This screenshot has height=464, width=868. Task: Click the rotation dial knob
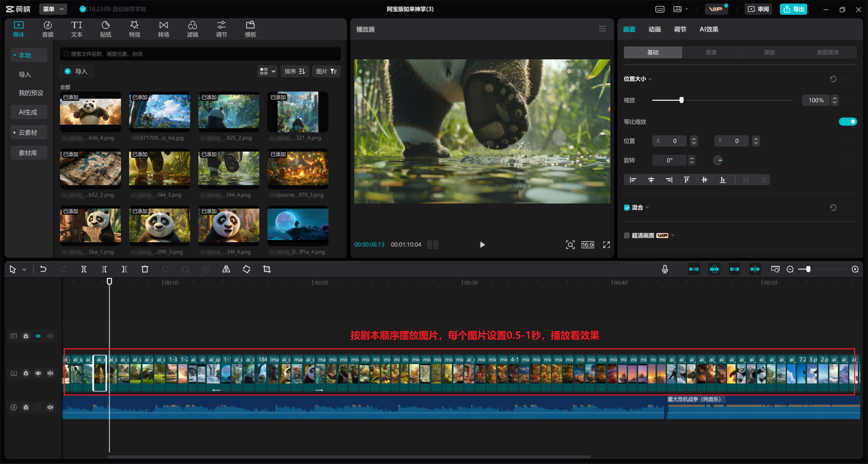click(x=718, y=160)
